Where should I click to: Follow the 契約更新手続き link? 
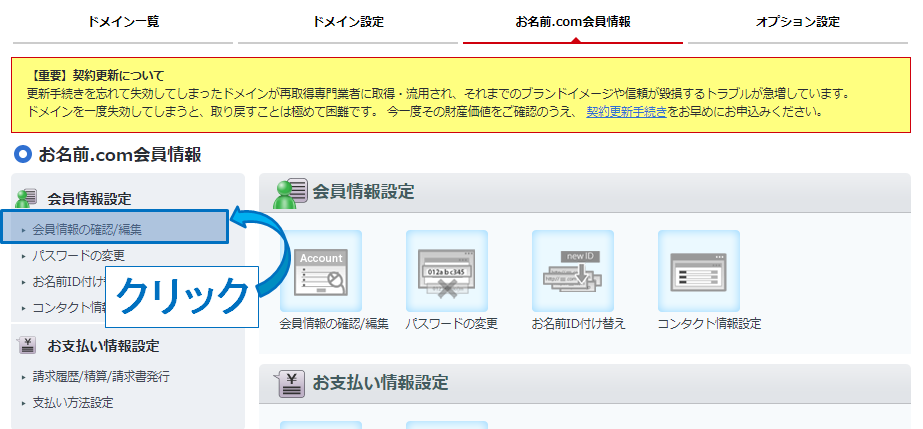point(626,111)
